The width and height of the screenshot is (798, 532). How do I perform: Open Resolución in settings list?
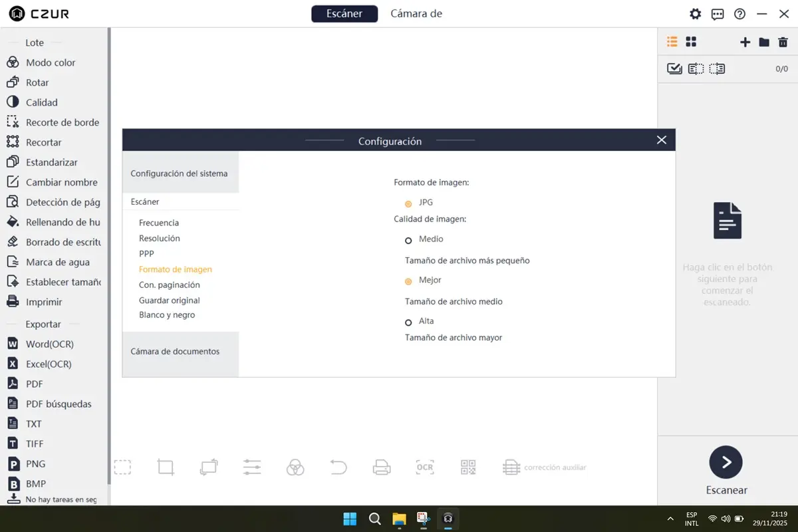160,238
